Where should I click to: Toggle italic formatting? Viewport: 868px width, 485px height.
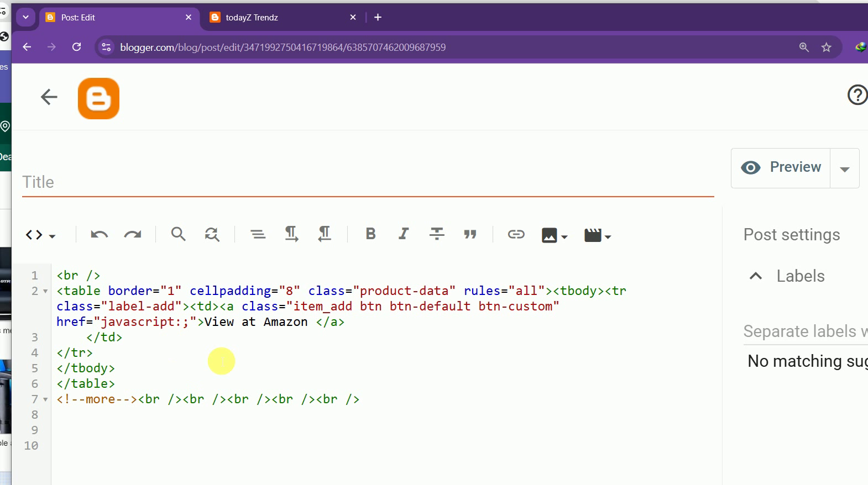404,234
